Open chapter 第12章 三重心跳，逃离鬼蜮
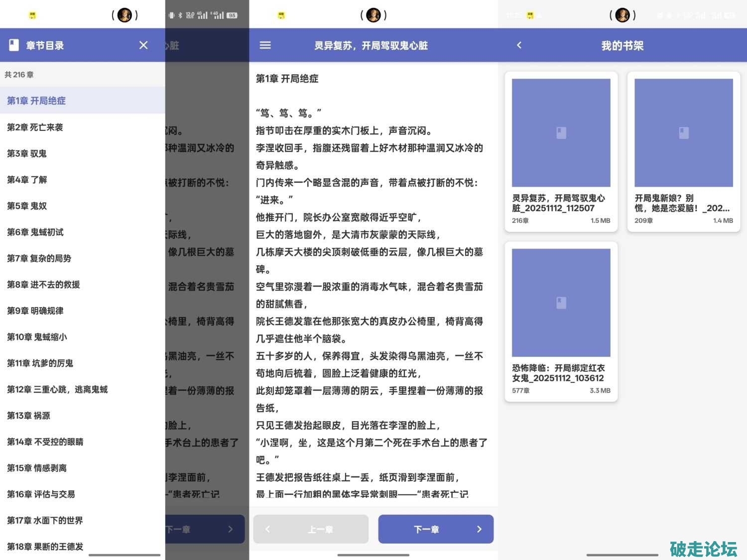This screenshot has height=560, width=747. point(57,389)
